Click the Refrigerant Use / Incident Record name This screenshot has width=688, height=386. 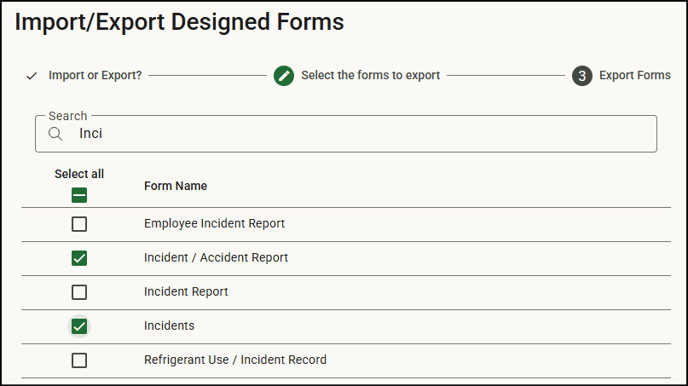coord(235,360)
